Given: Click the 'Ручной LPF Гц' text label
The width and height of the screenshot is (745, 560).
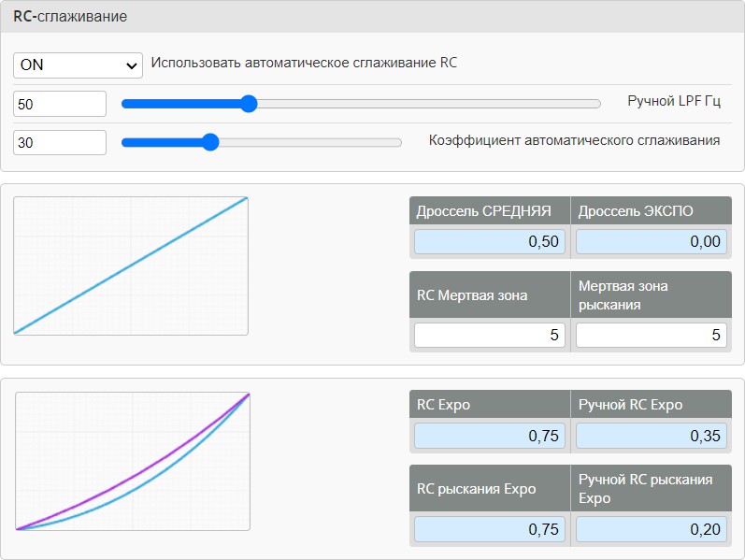Looking at the screenshot, I should pos(673,101).
